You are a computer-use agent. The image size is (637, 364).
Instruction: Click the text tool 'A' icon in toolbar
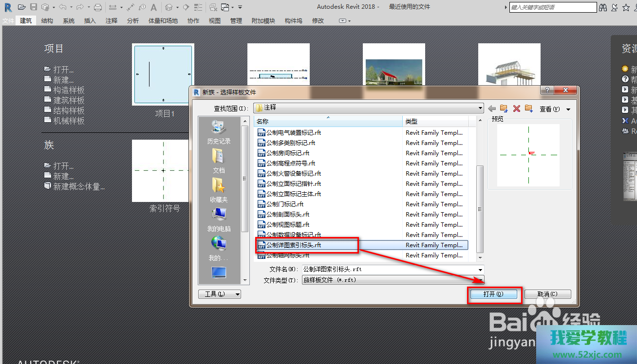tap(154, 7)
